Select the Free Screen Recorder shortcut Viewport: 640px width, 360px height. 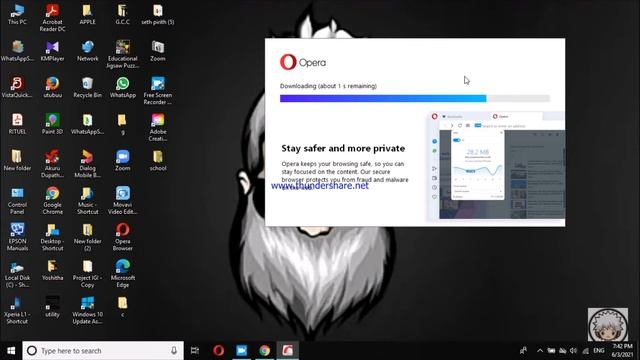[x=158, y=91]
